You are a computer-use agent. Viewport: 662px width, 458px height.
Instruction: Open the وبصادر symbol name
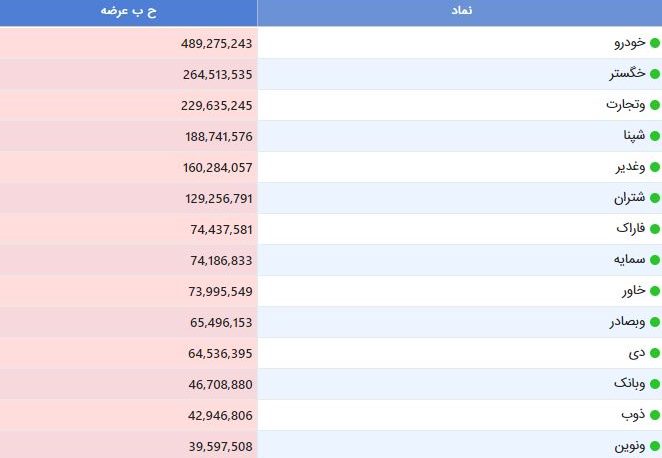[x=627, y=322]
